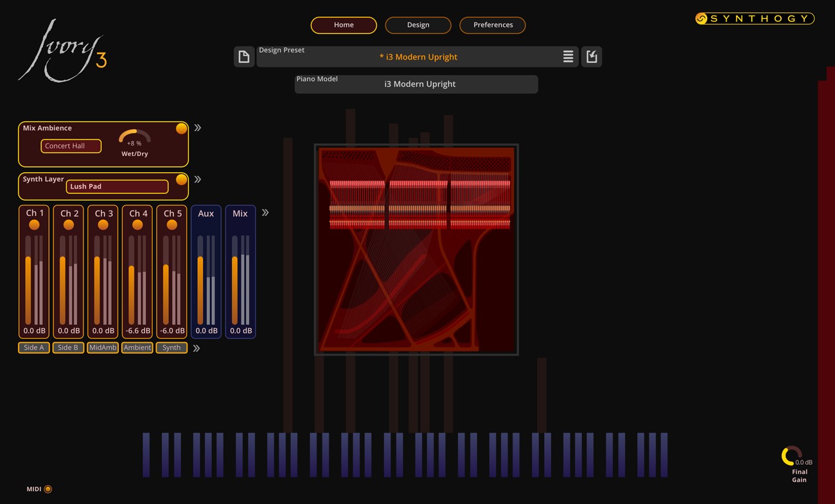Toggle the Mix Ambience power button
Viewport: 835px width, 504px height.
point(181,128)
